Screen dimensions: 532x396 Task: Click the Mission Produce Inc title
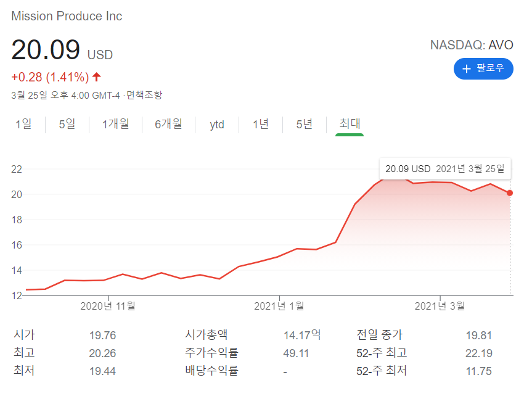coord(67,16)
